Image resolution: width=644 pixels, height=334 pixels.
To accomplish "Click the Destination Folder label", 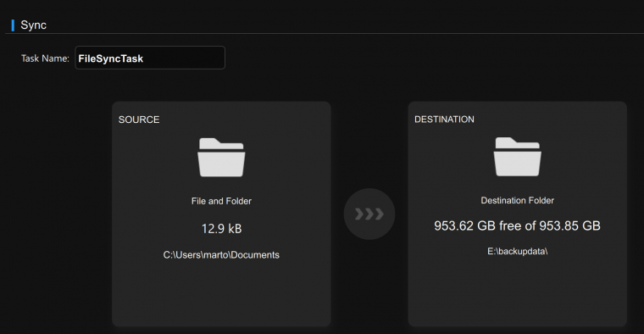I will [x=518, y=200].
